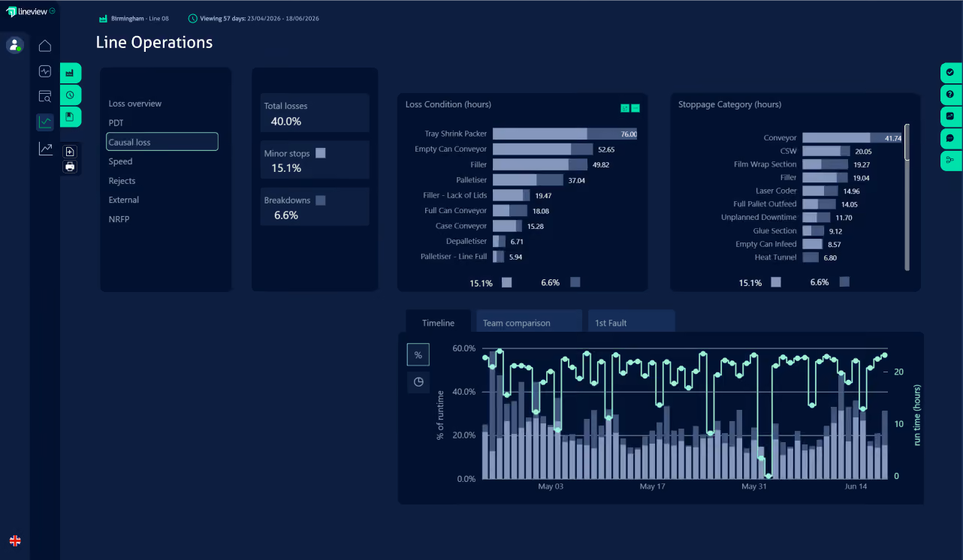Toggle 15.1% legend box under Stoppage Category
The width and height of the screenshot is (963, 560).
[776, 282]
